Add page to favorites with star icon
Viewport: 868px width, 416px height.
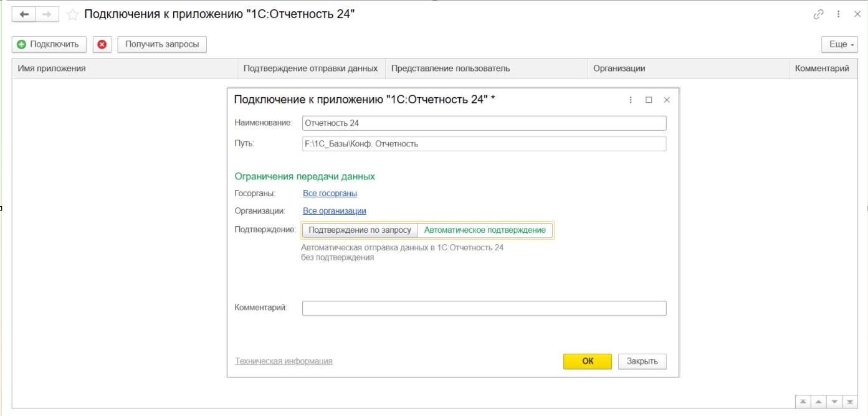pyautogui.click(x=72, y=14)
